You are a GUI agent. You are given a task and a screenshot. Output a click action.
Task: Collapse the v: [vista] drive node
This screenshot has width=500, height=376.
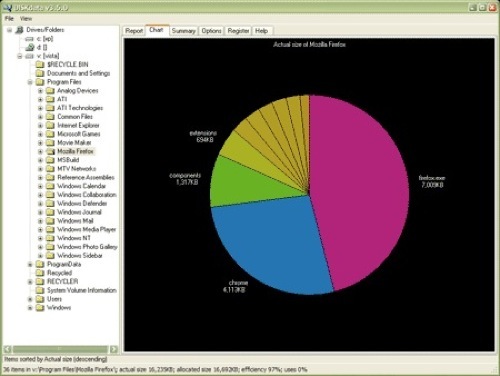click(x=20, y=56)
